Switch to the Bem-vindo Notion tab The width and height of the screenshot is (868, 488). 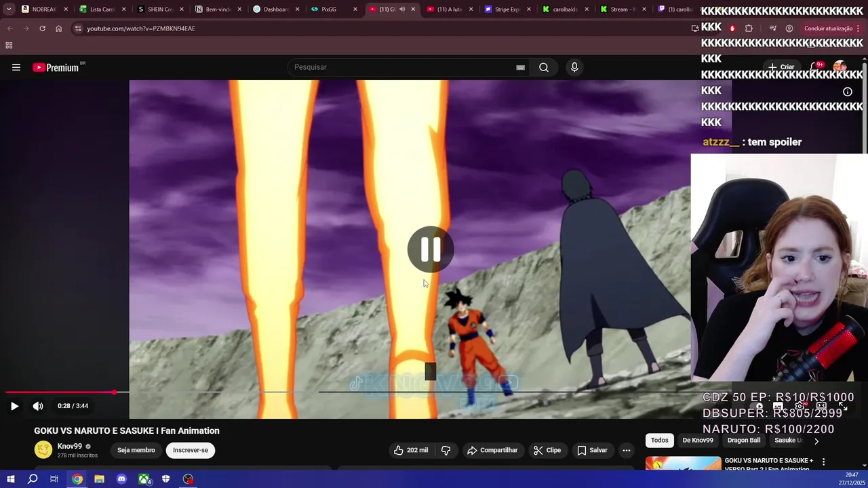(218, 9)
